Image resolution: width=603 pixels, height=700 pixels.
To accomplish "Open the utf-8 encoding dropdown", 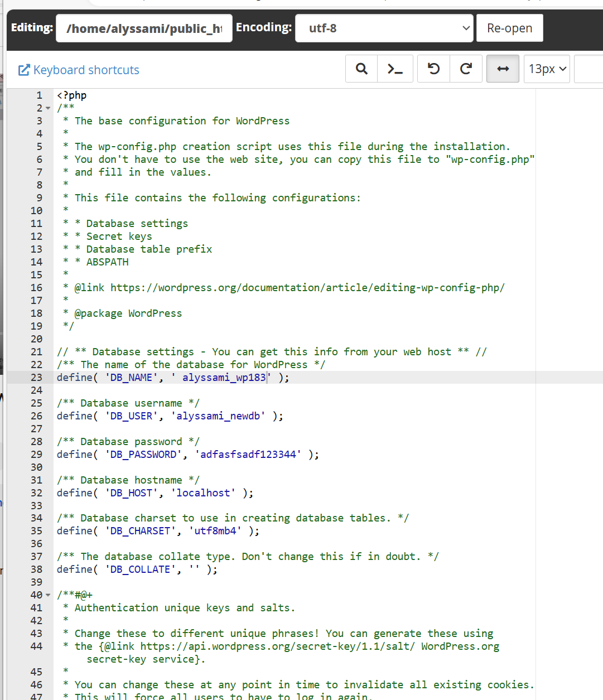I will click(x=384, y=28).
